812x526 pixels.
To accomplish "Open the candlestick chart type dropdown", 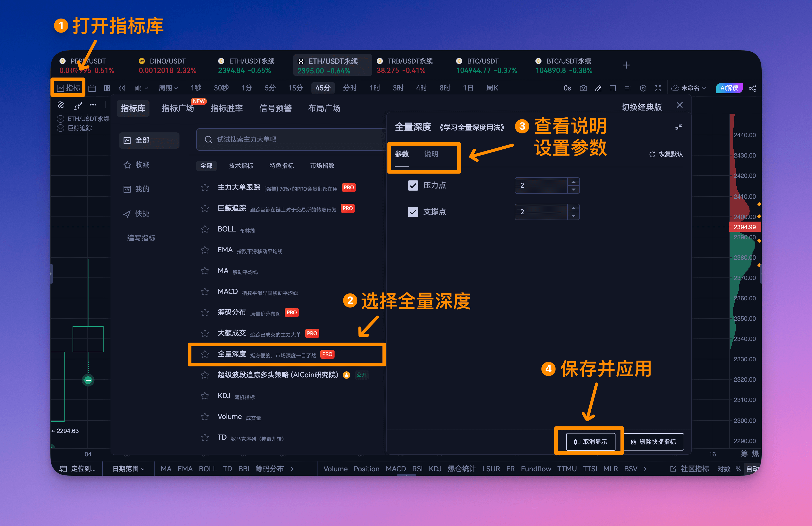I will [141, 88].
